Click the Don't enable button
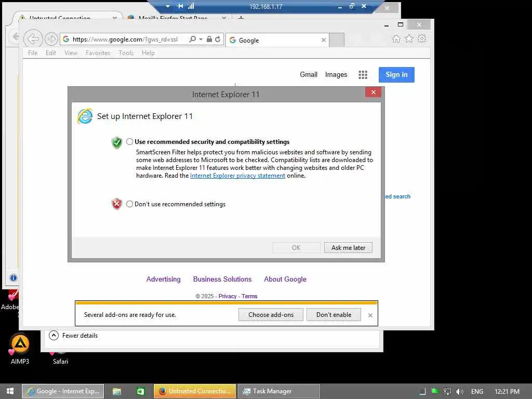Image resolution: width=532 pixels, height=399 pixels. tap(334, 315)
